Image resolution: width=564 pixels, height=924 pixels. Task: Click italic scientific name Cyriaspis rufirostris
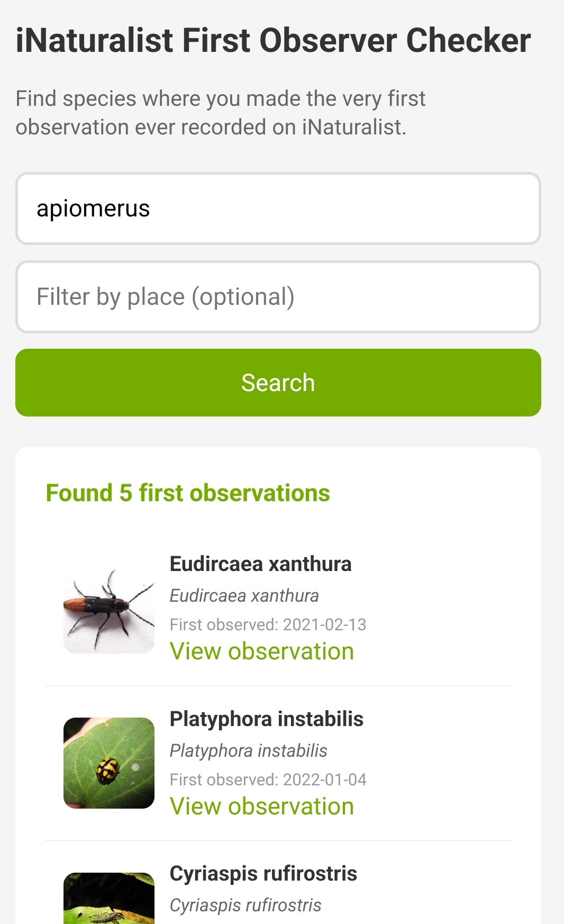[245, 905]
